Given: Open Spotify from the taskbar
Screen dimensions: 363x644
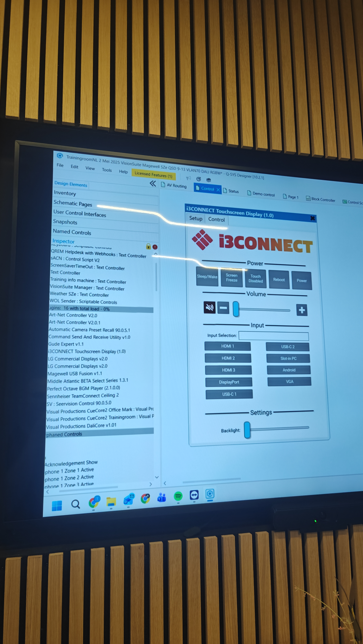Looking at the screenshot, I should pyautogui.click(x=178, y=496).
